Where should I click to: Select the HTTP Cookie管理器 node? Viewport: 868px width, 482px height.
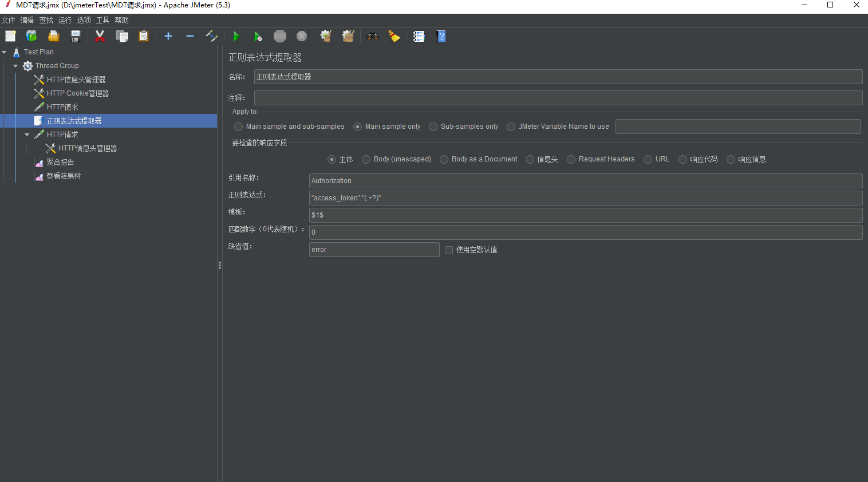77,93
